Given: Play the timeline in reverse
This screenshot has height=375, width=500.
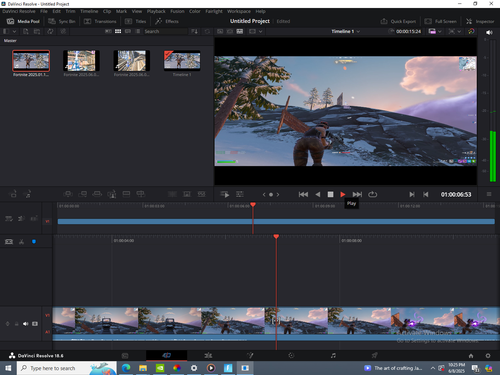Looking at the screenshot, I should pyautogui.click(x=318, y=194).
